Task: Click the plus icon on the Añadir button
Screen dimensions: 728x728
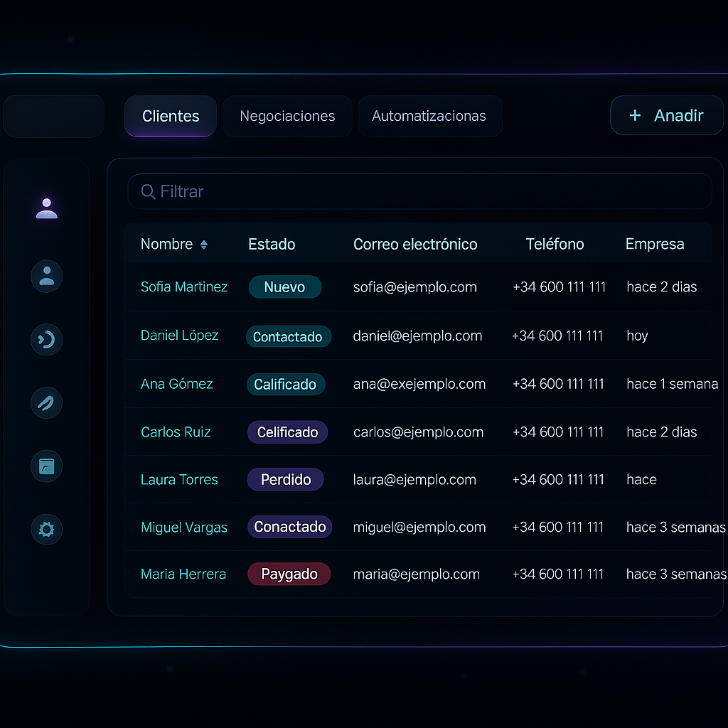Action: [633, 115]
